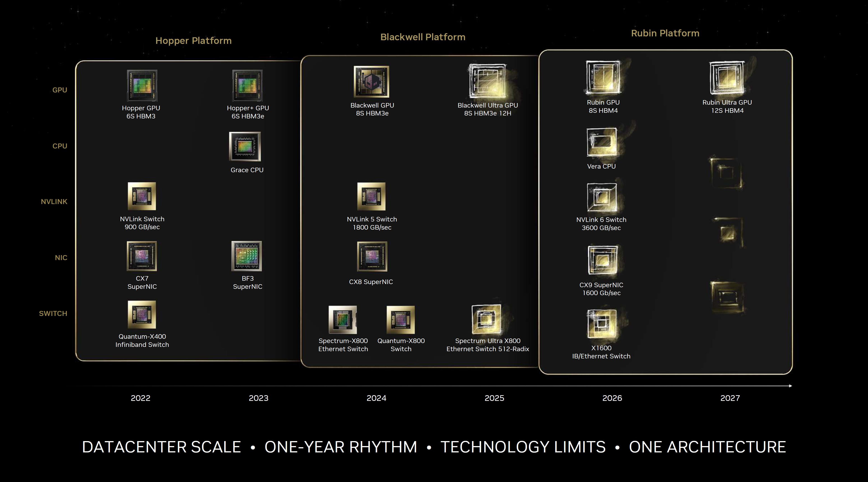This screenshot has width=868, height=482.
Task: Select the ONE-YEAR RHYTHM footer text
Action: pos(341,447)
